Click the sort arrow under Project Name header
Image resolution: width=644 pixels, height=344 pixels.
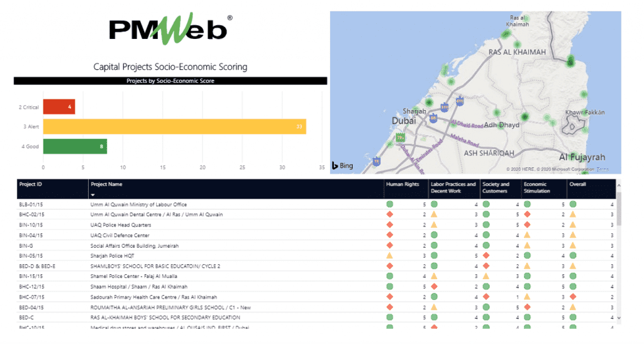pos(93,195)
